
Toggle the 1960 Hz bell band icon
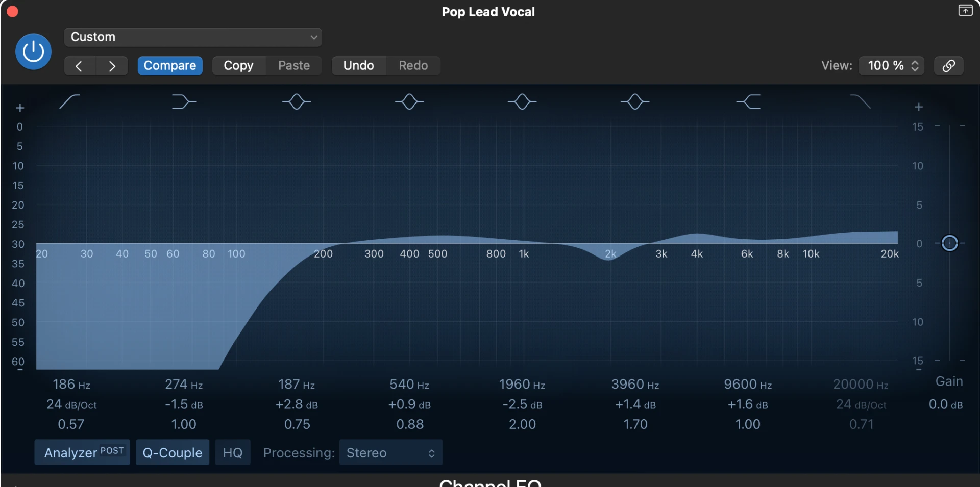pyautogui.click(x=522, y=102)
